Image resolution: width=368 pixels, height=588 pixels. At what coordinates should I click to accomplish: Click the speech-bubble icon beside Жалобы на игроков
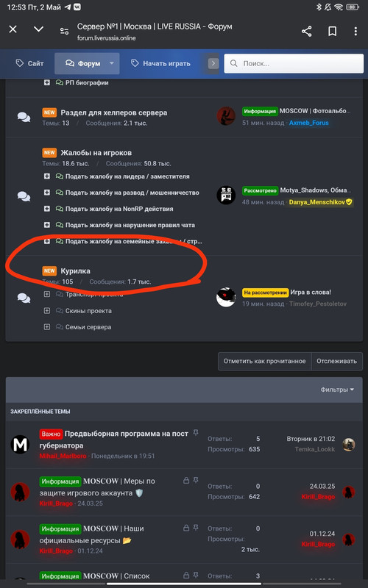pos(24,196)
